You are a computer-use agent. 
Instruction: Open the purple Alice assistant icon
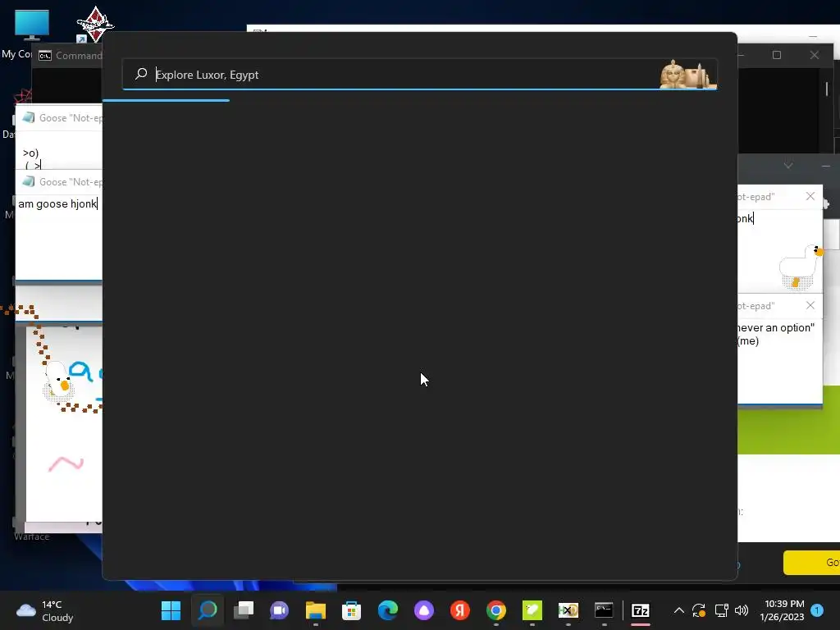(424, 610)
